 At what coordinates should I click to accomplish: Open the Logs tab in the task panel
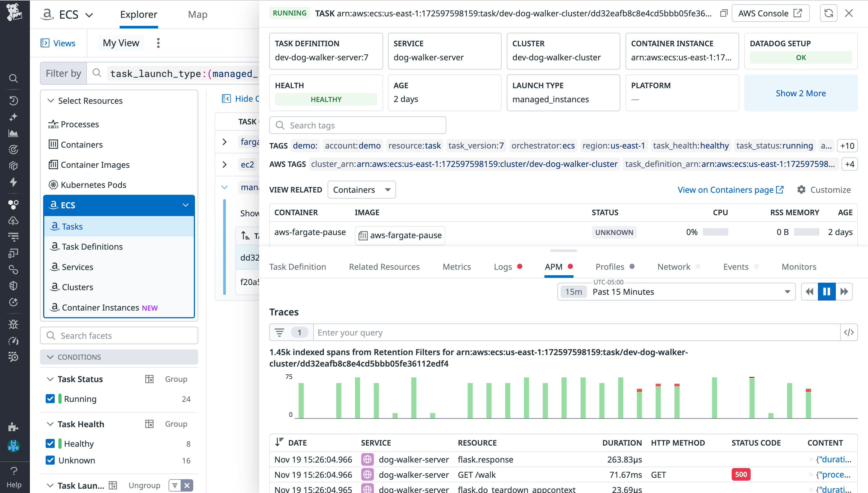503,267
